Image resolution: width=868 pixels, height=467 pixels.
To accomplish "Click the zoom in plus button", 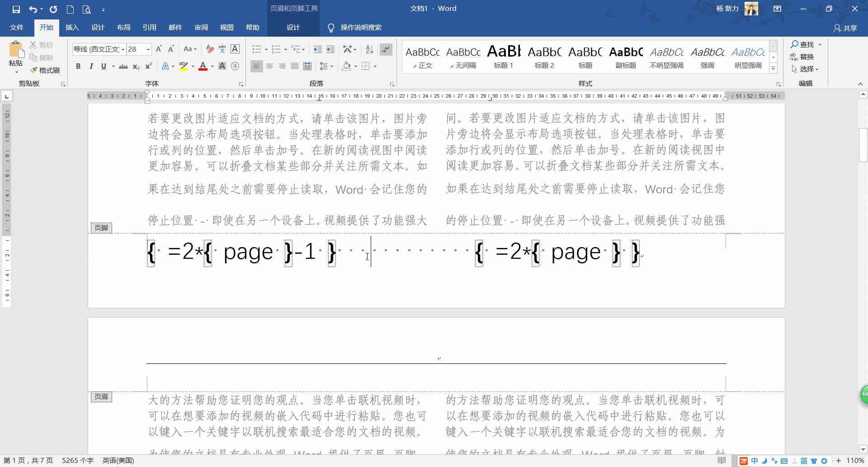I will (x=839, y=461).
